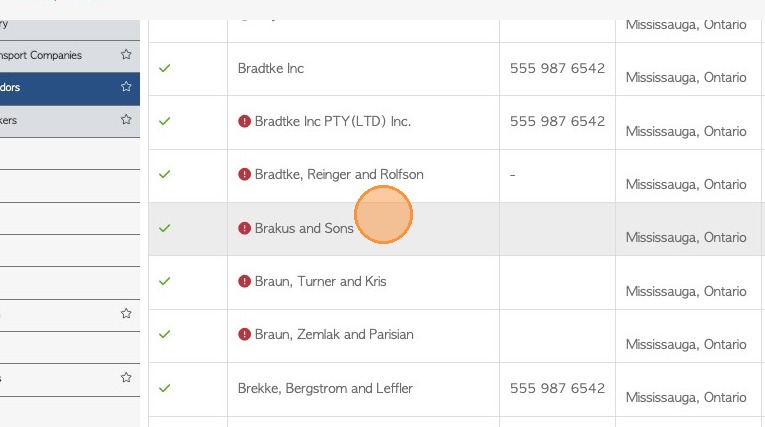Image resolution: width=765 pixels, height=427 pixels.
Task: Click the green checkmark in the Bradtke Inc row
Action: coord(165,68)
